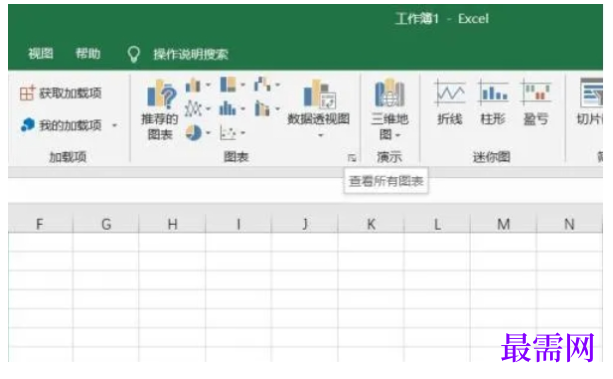Image resolution: width=613 pixels, height=379 pixels.
Task: Select column K header
Action: 371,224
